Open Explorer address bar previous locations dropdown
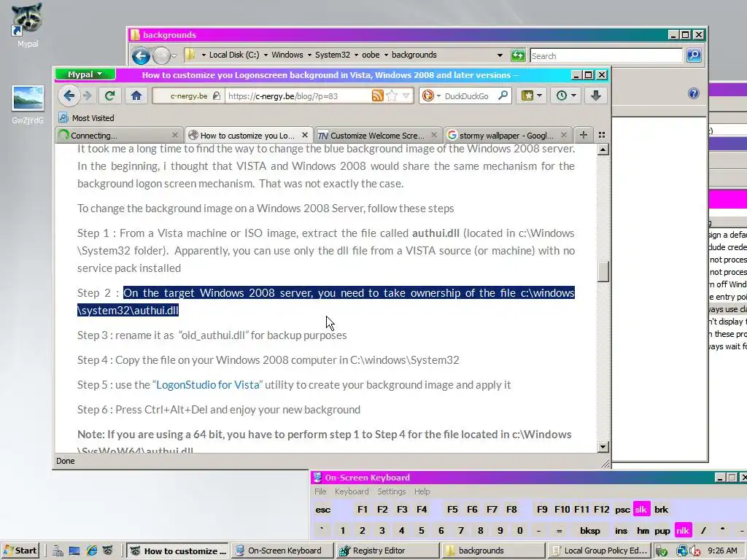The width and height of the screenshot is (747, 560). 500,55
